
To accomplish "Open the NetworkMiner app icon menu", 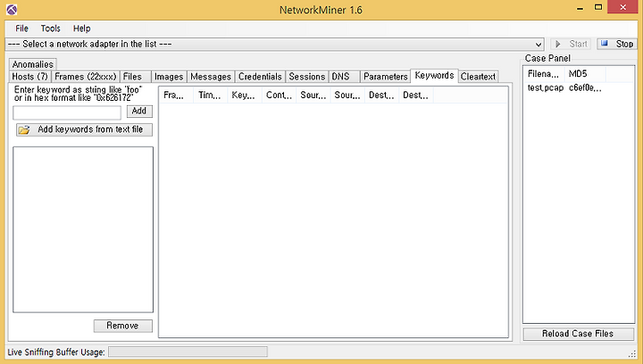I will coord(12,10).
